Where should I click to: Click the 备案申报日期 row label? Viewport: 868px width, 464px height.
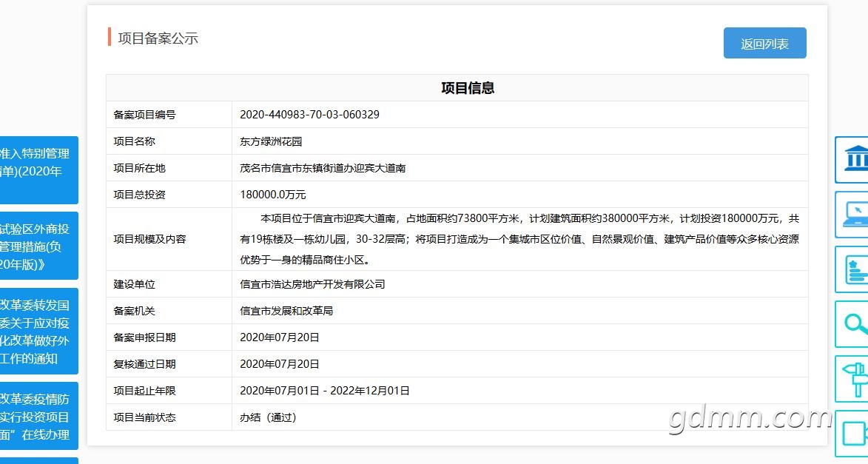(x=144, y=337)
